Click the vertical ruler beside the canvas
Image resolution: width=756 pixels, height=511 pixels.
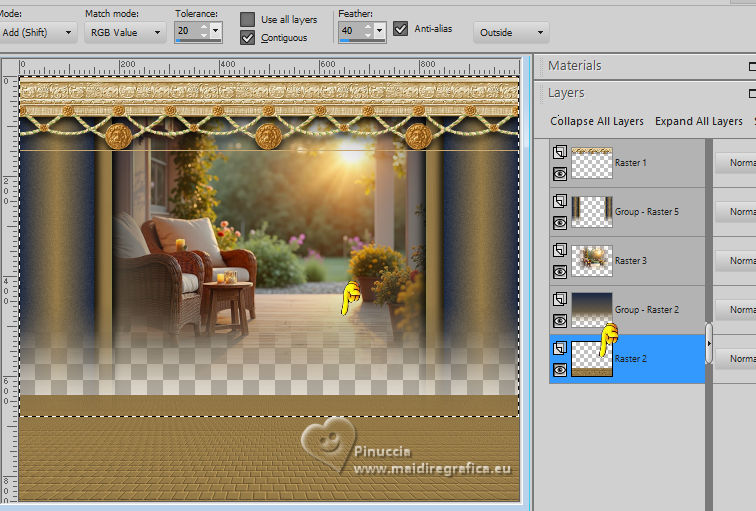coord(9,289)
